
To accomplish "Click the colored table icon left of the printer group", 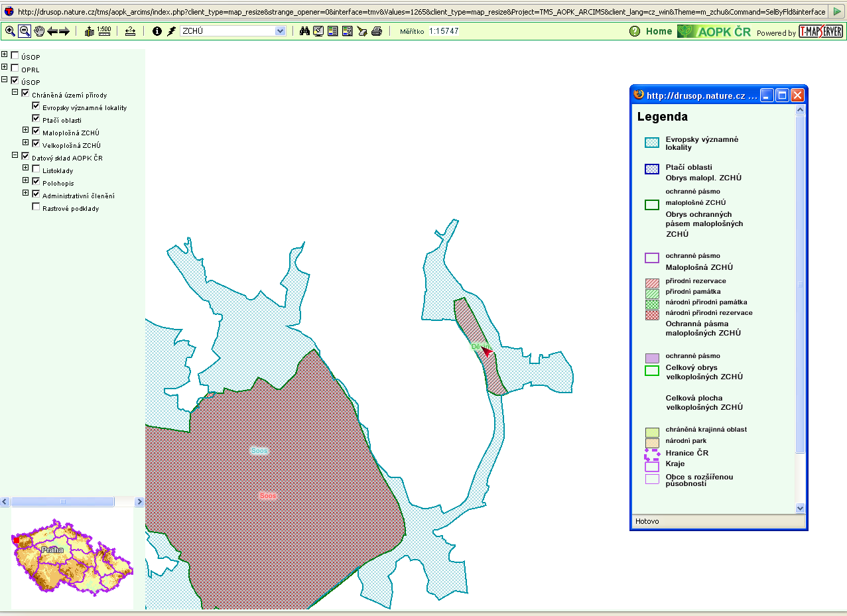I will coord(348,31).
